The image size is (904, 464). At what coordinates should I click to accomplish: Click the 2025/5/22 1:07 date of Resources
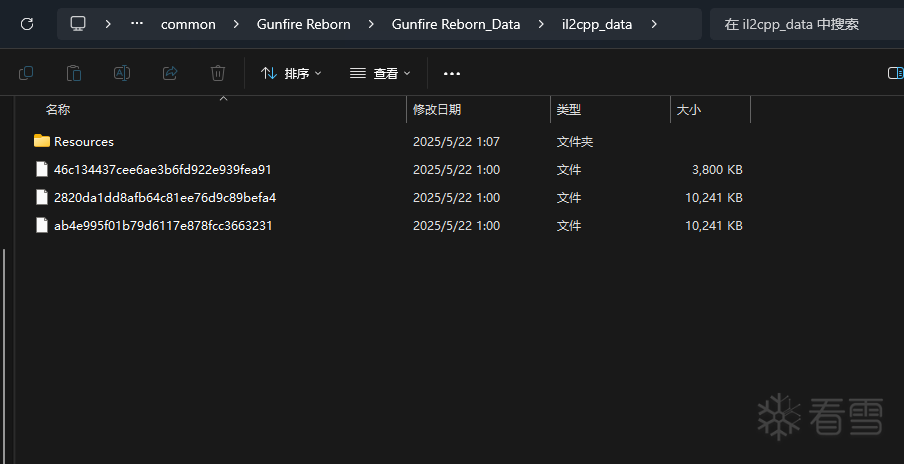pos(456,141)
